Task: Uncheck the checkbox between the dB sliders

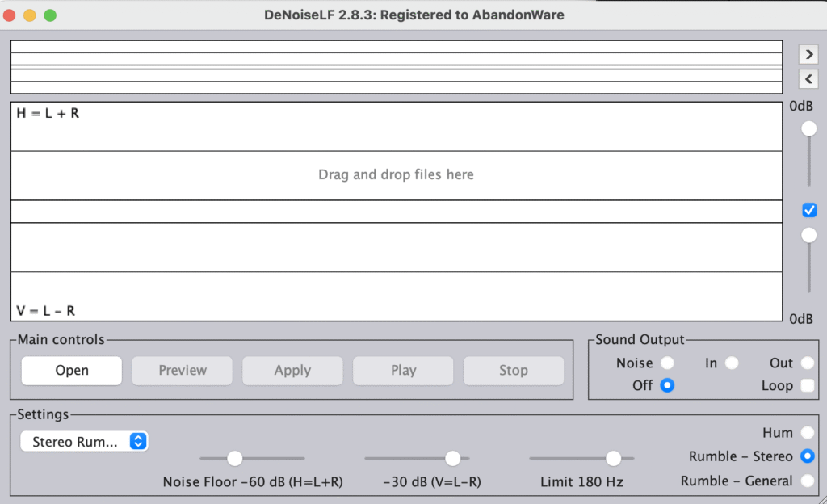Action: point(809,210)
